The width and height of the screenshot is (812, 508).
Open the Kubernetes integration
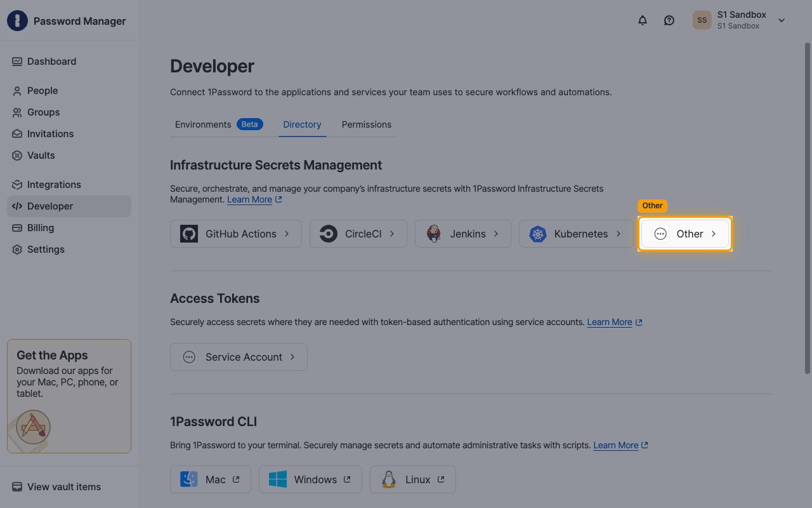(576, 234)
